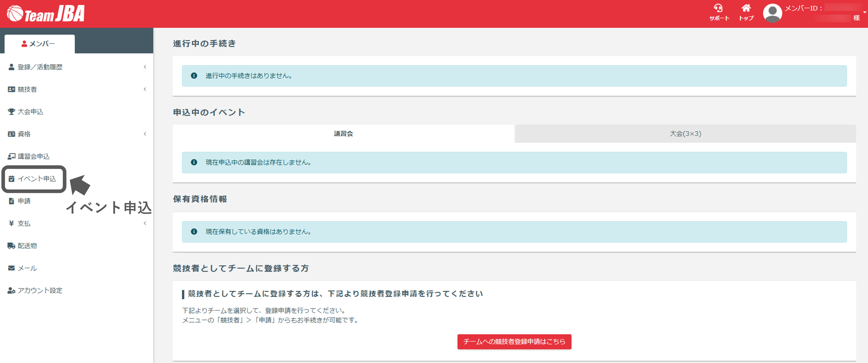
Task: Open 大会申込 trophy menu item
Action: pyautogui.click(x=30, y=112)
